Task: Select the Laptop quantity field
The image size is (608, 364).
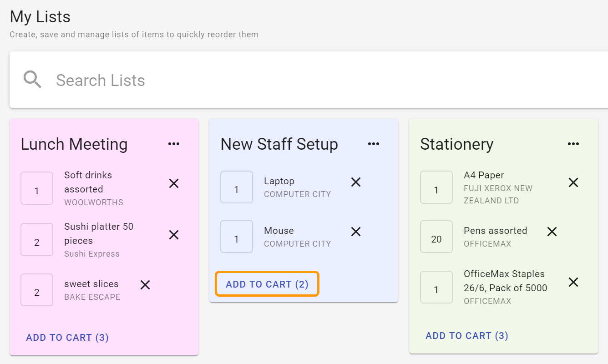Action: point(237,187)
